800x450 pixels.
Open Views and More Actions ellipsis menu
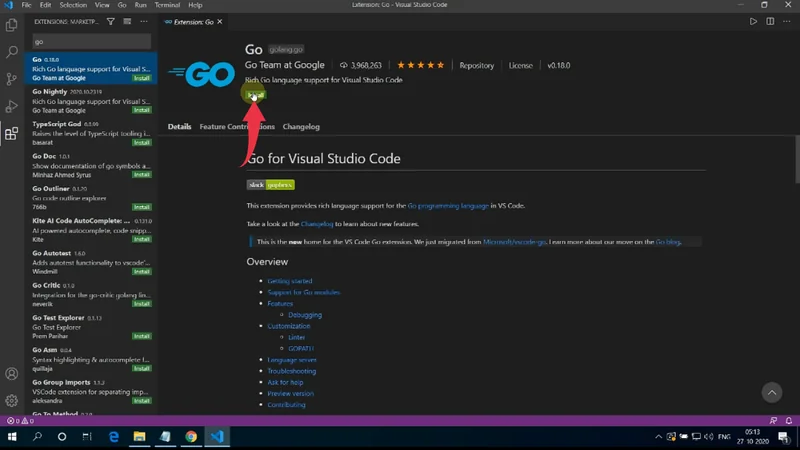(x=146, y=21)
